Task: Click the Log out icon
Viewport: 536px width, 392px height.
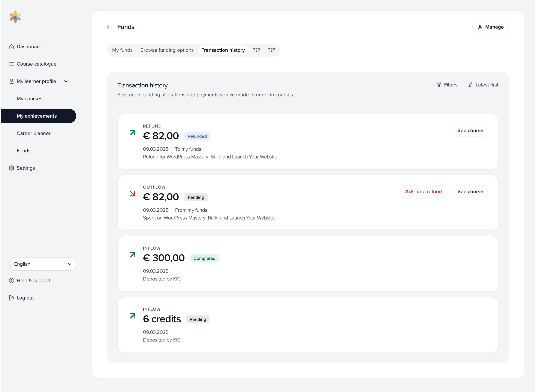Action: tap(11, 298)
